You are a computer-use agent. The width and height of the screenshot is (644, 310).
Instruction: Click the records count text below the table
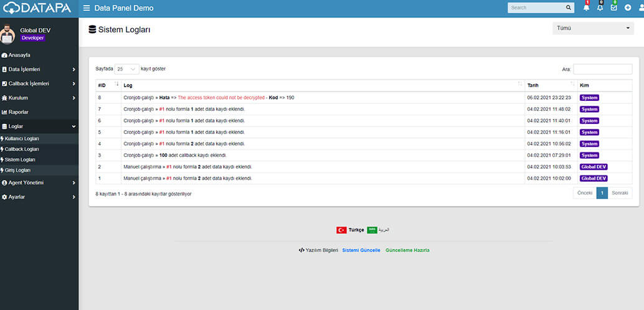click(x=143, y=194)
